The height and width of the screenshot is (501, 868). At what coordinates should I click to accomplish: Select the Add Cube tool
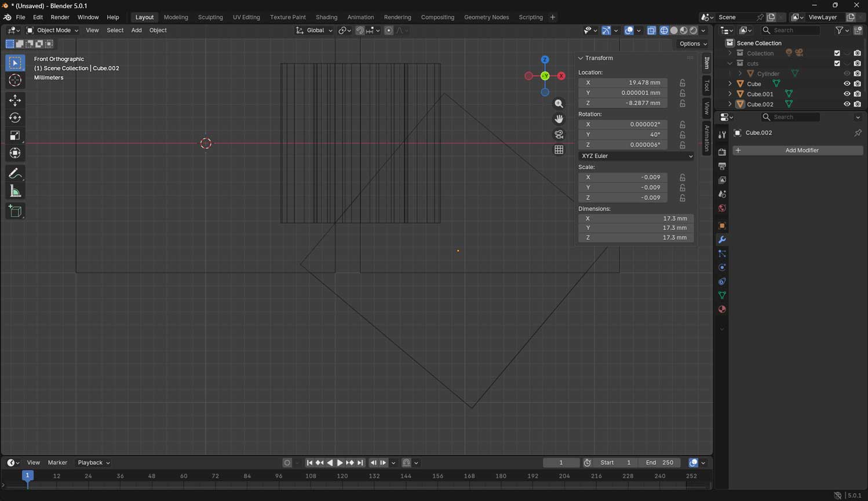click(x=15, y=211)
